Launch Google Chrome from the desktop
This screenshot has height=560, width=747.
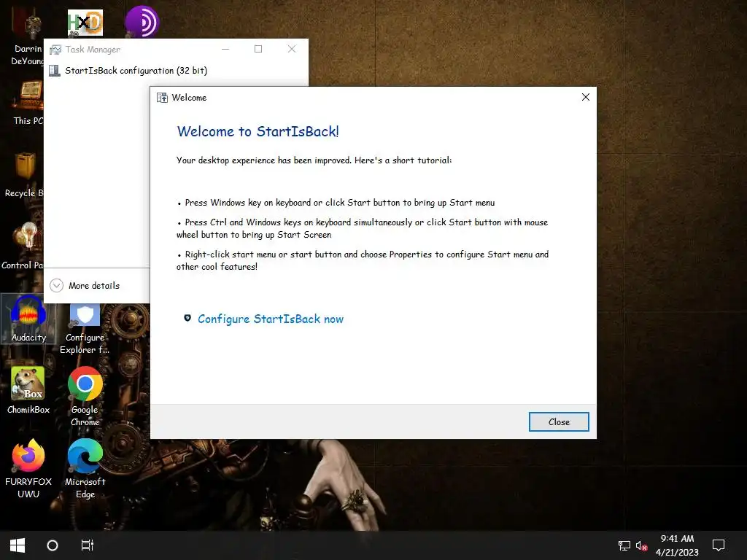85,396
